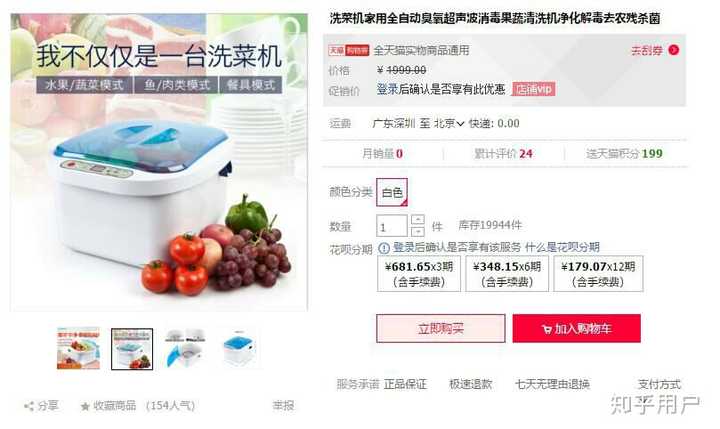Screen dimensions: 720x429
Task: Select the 白色 color option
Action: click(x=392, y=192)
